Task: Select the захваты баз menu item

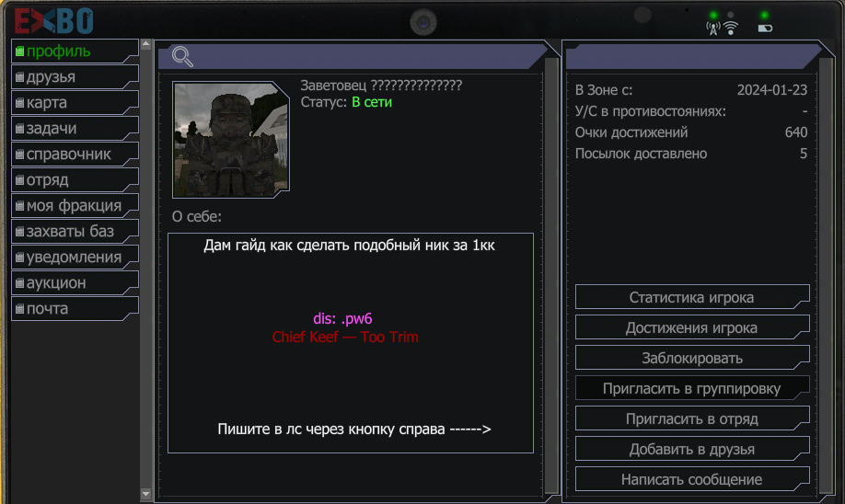Action: tap(75, 232)
